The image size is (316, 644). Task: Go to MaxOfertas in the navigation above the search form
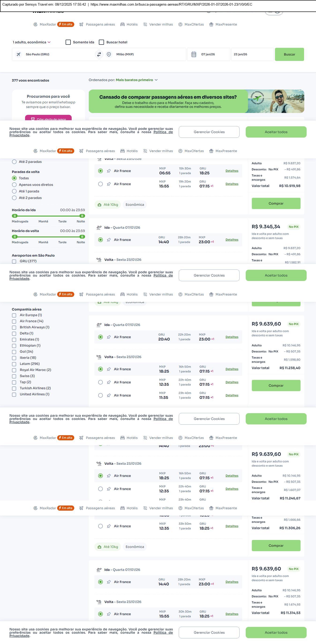tap(191, 24)
